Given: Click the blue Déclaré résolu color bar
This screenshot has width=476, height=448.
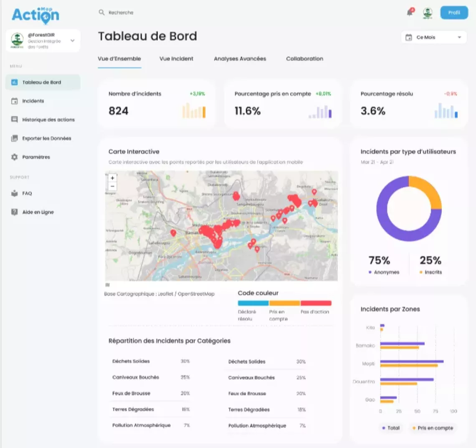Looking at the screenshot, I should coord(253,303).
